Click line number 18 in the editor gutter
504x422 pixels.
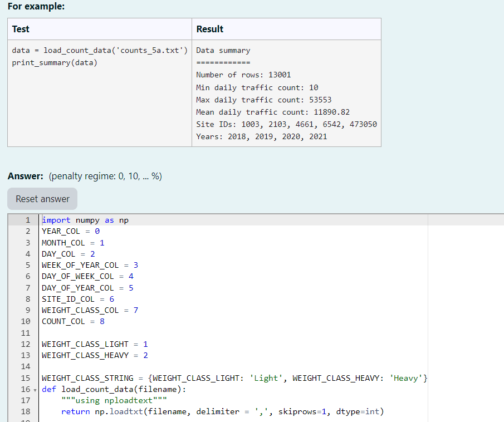tap(26, 411)
